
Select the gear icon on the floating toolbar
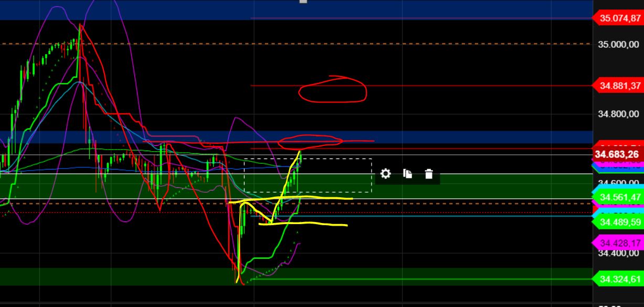click(386, 173)
